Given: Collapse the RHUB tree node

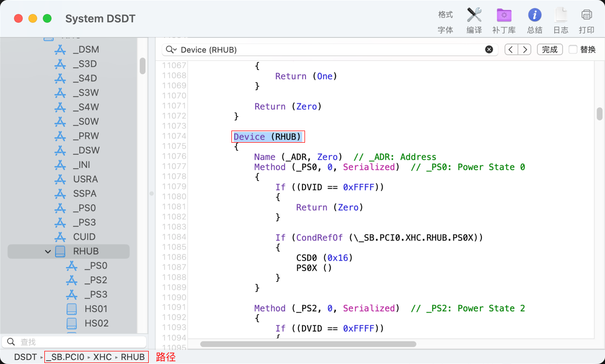Looking at the screenshot, I should pyautogui.click(x=48, y=251).
